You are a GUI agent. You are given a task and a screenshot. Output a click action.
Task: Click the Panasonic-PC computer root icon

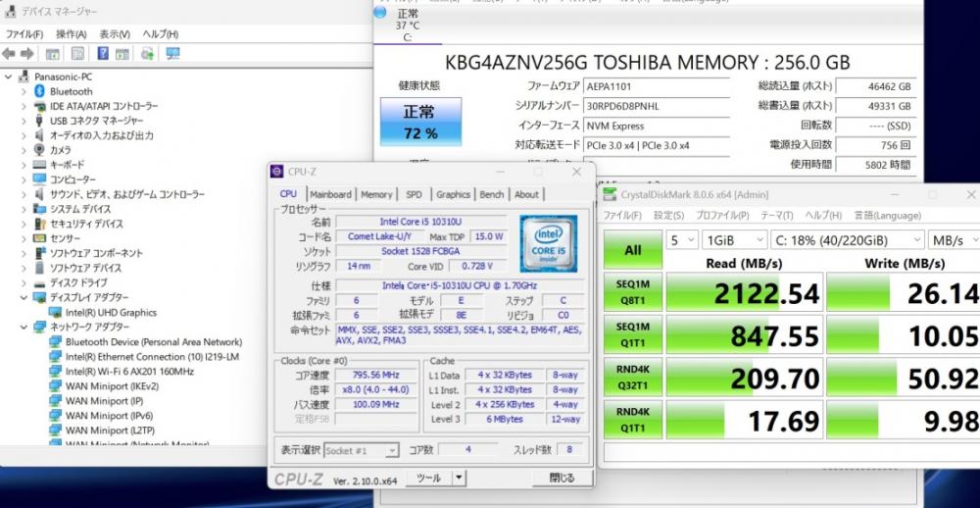point(24,76)
